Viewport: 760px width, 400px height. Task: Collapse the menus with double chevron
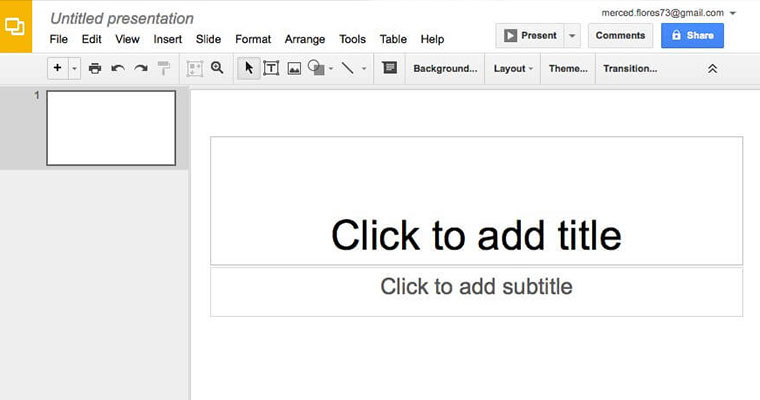[712, 68]
